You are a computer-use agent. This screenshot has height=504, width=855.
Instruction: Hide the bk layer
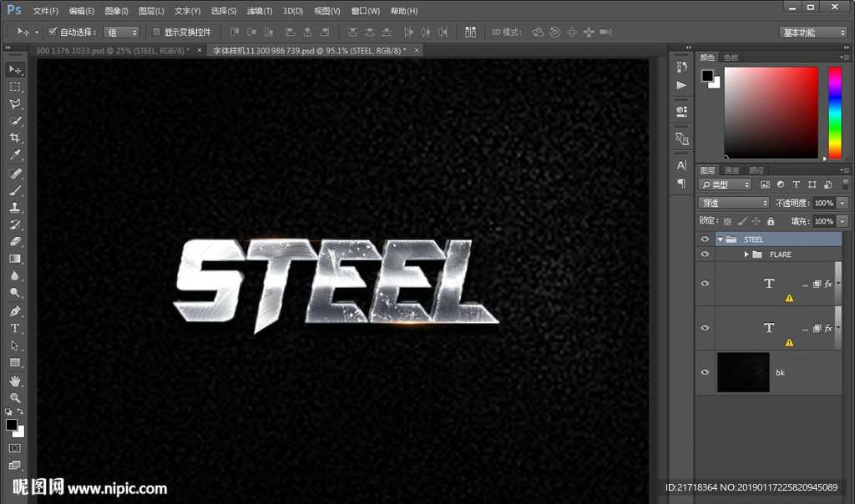(705, 372)
